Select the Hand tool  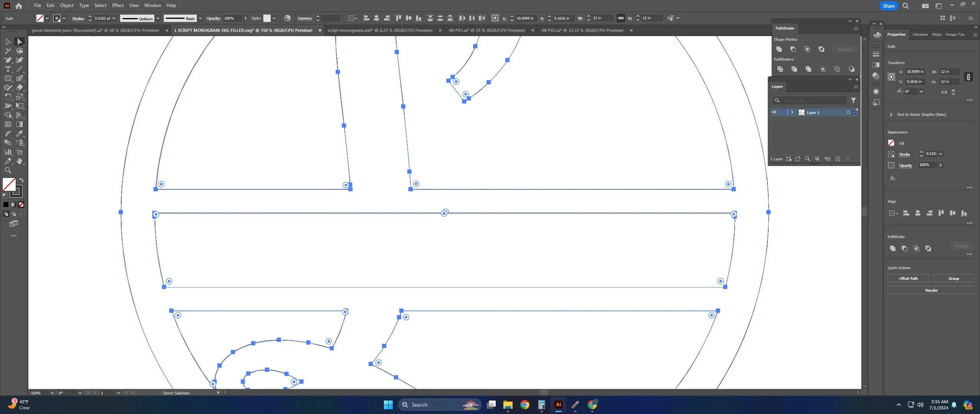point(20,161)
